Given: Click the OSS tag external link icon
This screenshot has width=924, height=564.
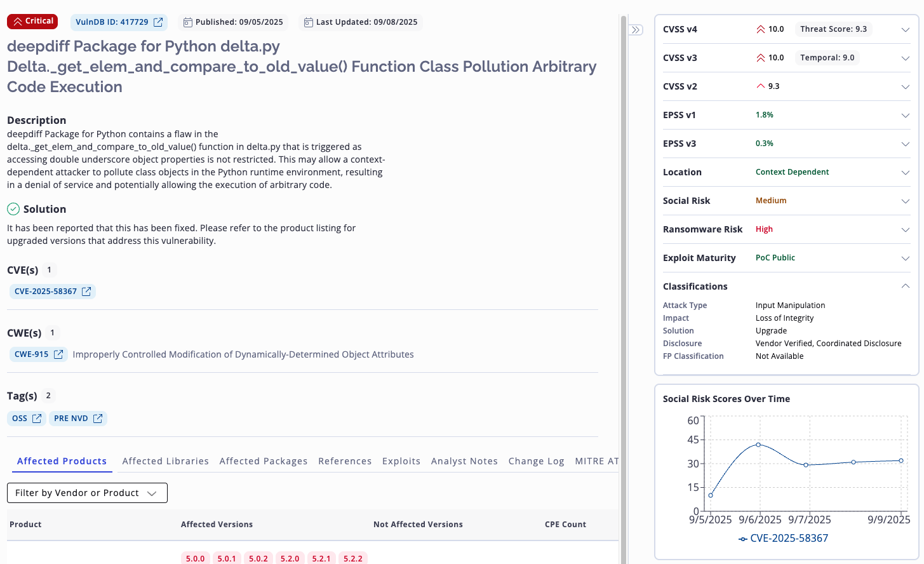Looking at the screenshot, I should pos(37,419).
